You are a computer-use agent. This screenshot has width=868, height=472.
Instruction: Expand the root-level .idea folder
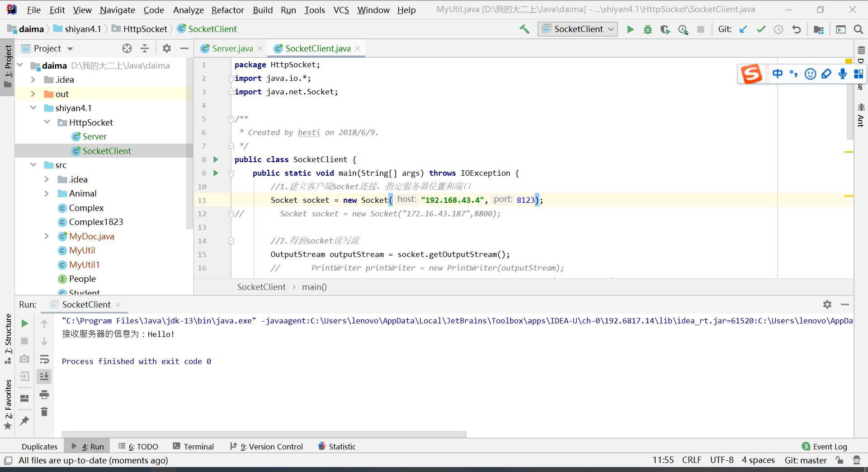pyautogui.click(x=33, y=79)
